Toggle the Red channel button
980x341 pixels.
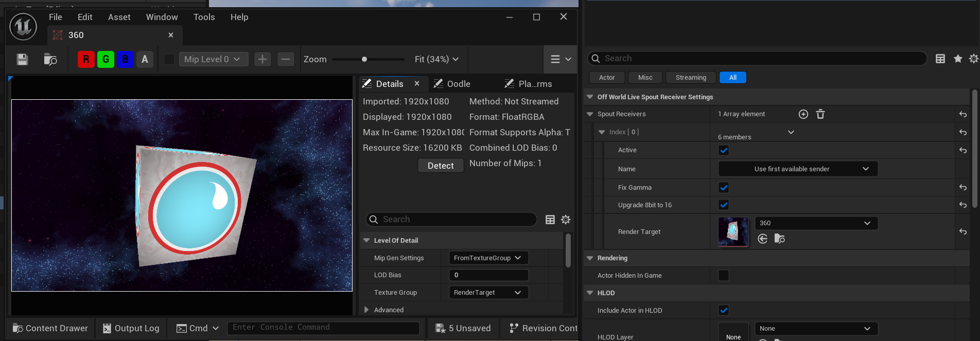[86, 59]
